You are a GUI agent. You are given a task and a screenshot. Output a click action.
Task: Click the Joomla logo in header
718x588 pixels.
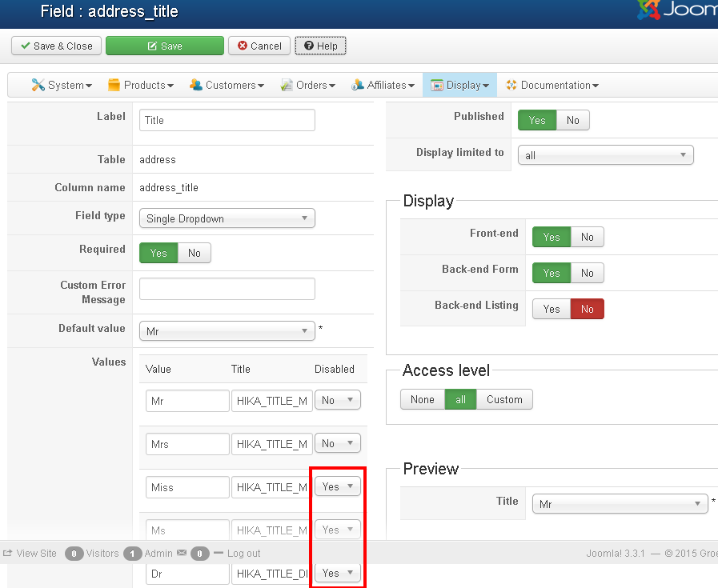pos(677,9)
